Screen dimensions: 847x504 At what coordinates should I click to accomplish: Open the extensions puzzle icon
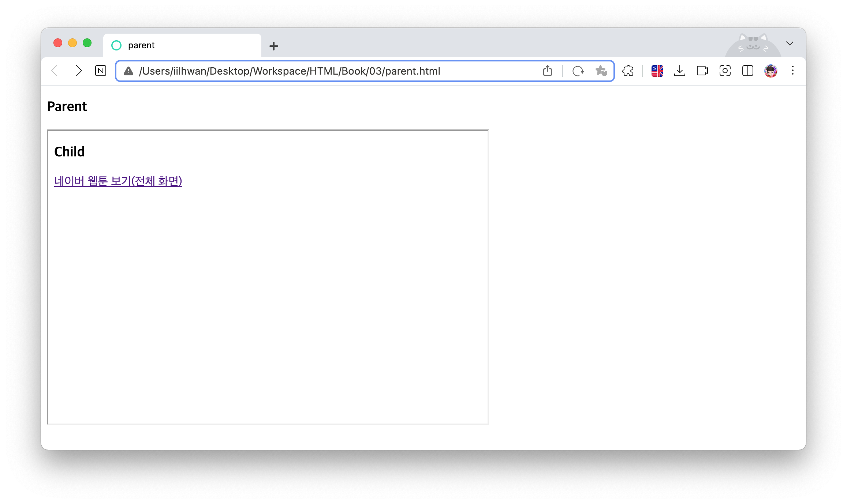pyautogui.click(x=628, y=71)
